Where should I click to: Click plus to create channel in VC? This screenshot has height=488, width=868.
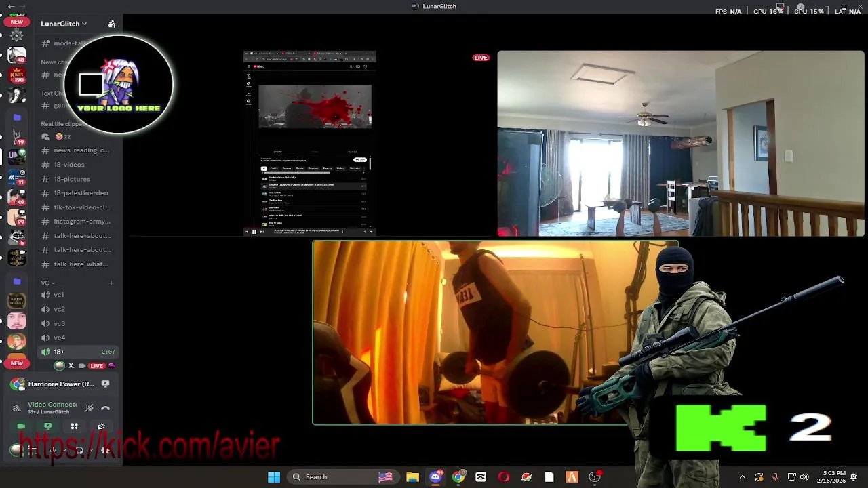(x=111, y=283)
